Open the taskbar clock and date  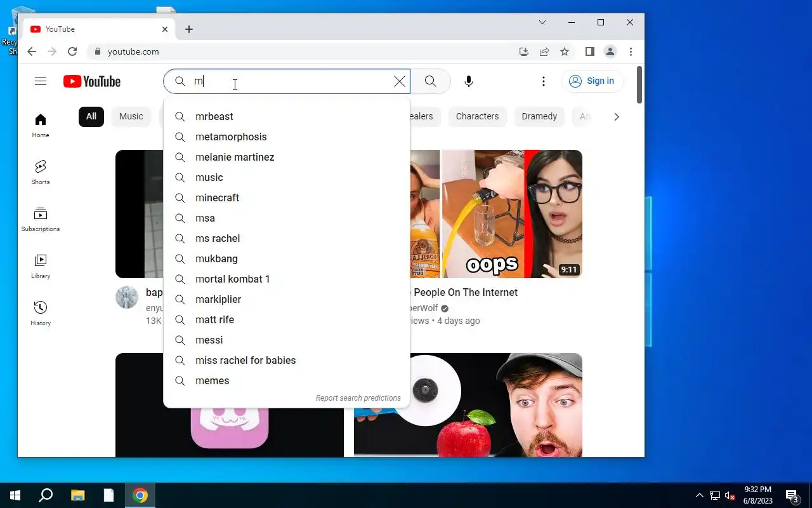point(757,495)
